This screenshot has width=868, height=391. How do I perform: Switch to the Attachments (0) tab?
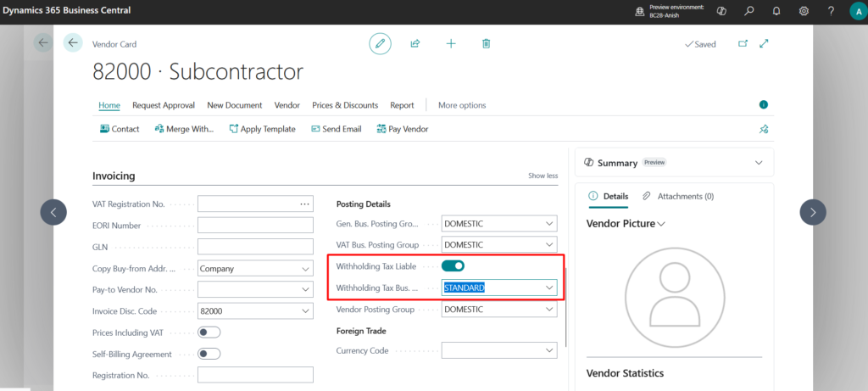[678, 196]
